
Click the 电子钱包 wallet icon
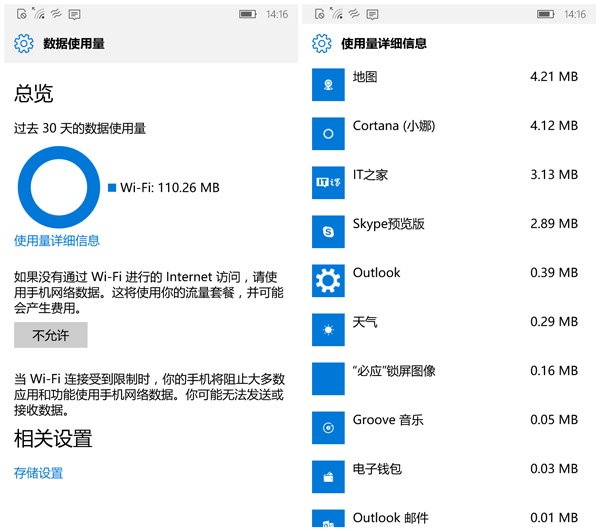click(328, 476)
